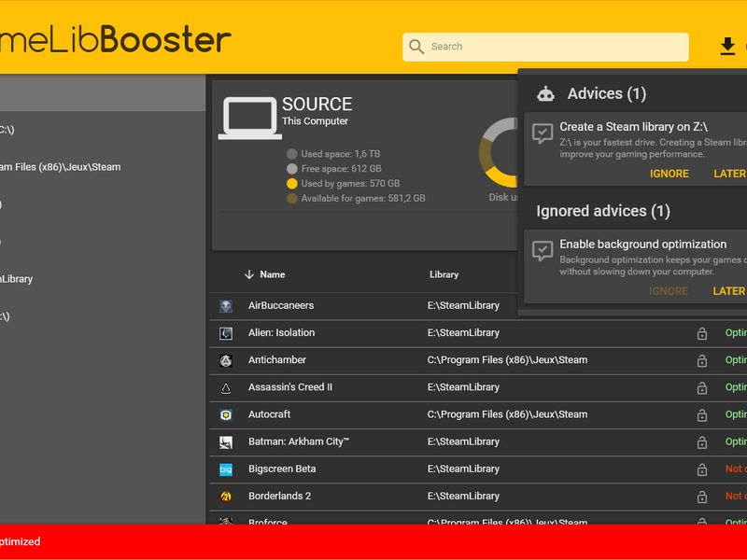This screenshot has height=560, width=747.
Task: Select the Borderlands 2 game name
Action: click(279, 496)
